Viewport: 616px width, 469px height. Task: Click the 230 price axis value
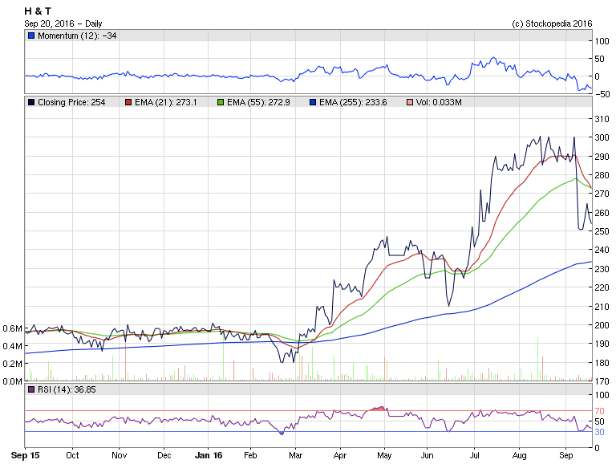pyautogui.click(x=601, y=269)
